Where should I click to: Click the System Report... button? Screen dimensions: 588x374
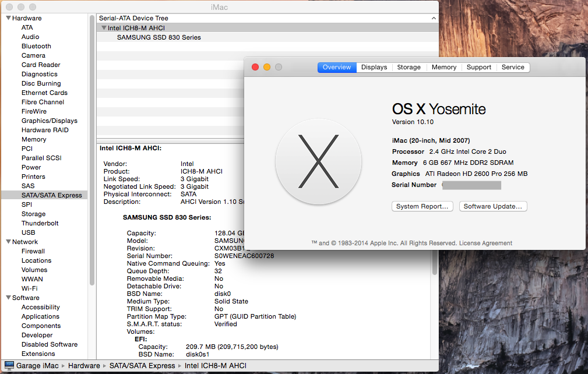422,206
